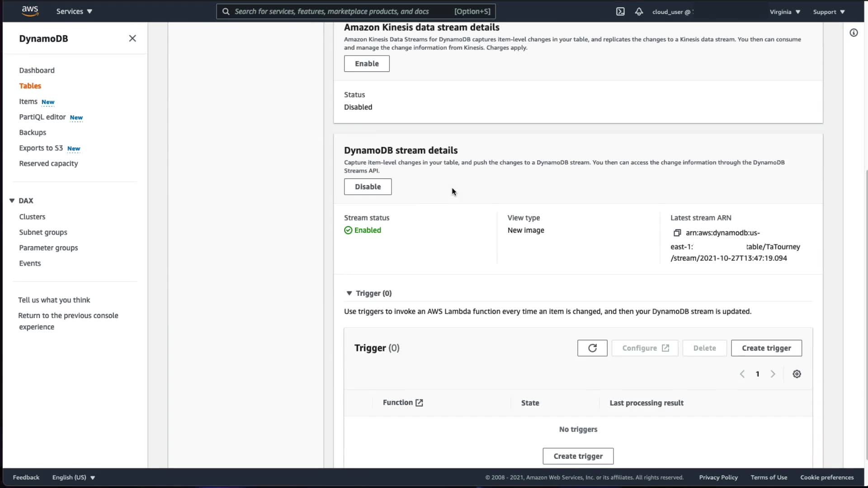Open the info panel icon
Viewport: 868px width, 488px height.
(854, 33)
